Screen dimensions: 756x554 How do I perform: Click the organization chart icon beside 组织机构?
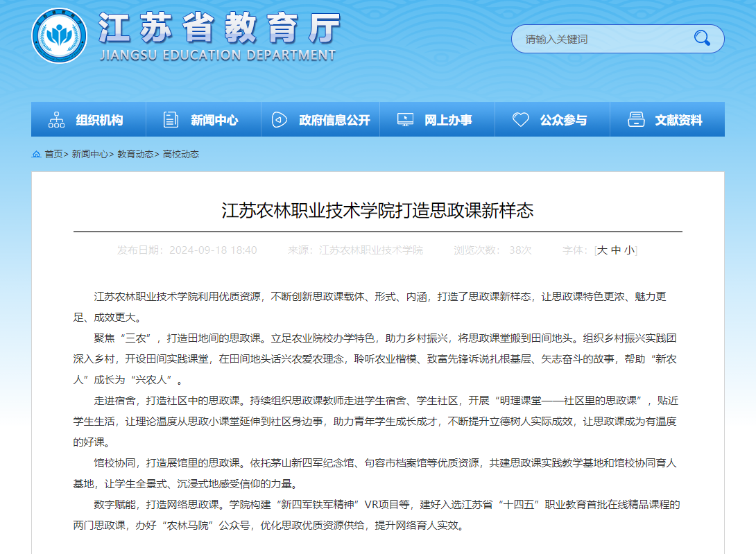pyautogui.click(x=57, y=120)
